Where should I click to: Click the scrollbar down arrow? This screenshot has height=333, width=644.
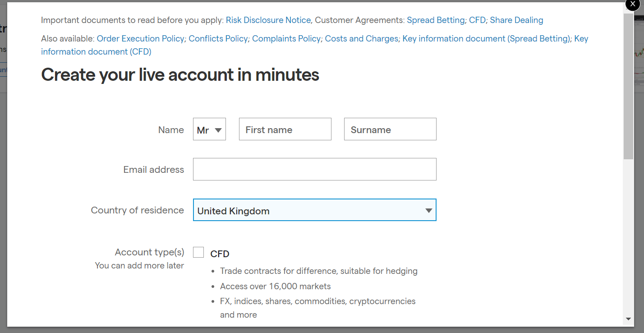(628, 319)
